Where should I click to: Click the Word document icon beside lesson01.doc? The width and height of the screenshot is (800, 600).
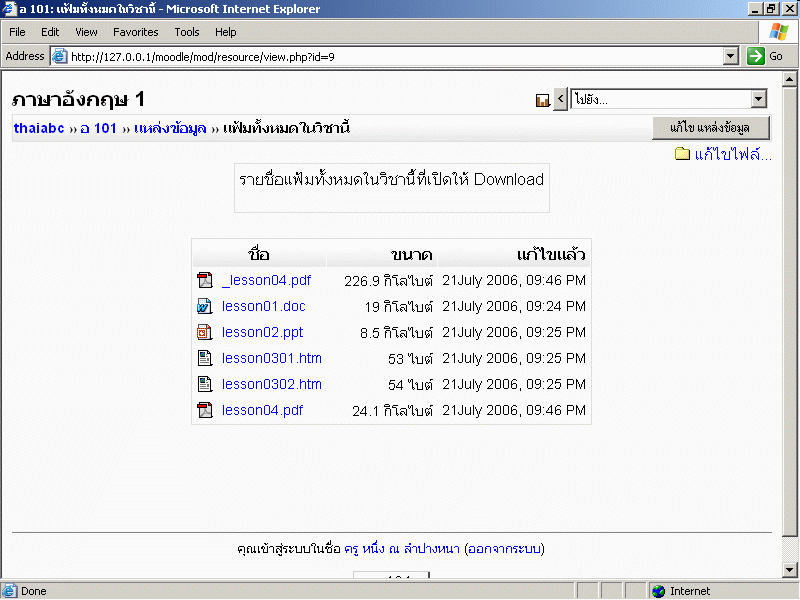[204, 307]
